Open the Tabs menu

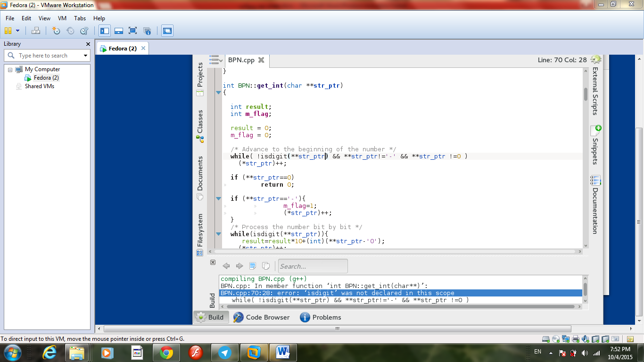80,18
